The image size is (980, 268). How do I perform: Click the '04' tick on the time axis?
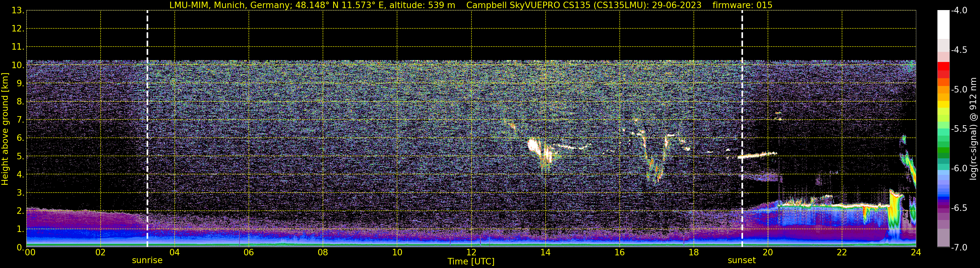coord(175,252)
